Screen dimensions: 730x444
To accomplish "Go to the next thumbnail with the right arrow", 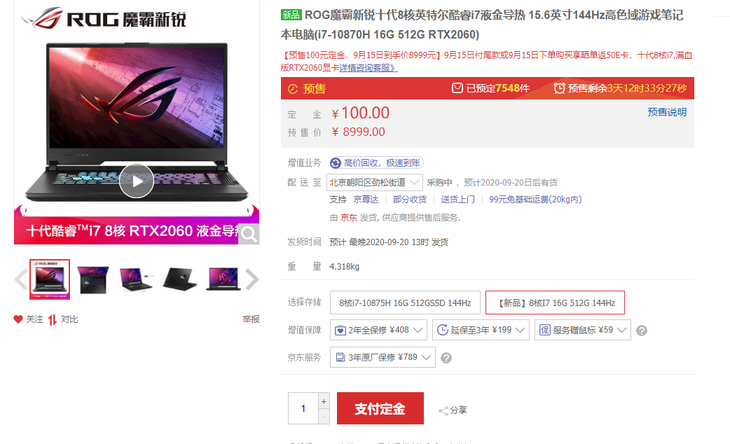I will tap(252, 279).
